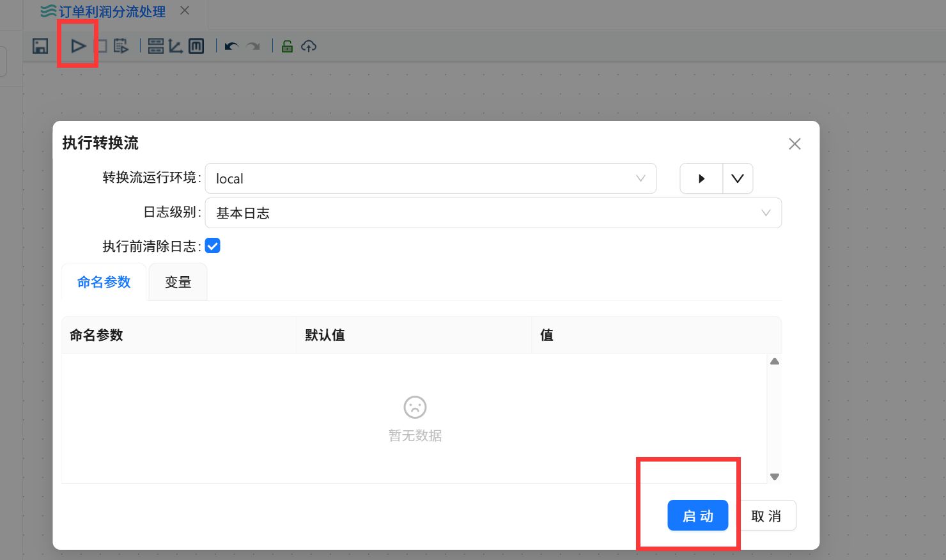Click the 值 column header
This screenshot has height=560, width=946.
point(657,335)
